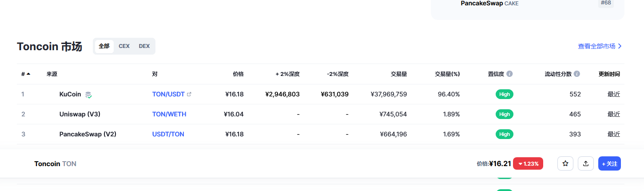
Task: Click the external link icon beside TON/USDT
Action: click(189, 94)
